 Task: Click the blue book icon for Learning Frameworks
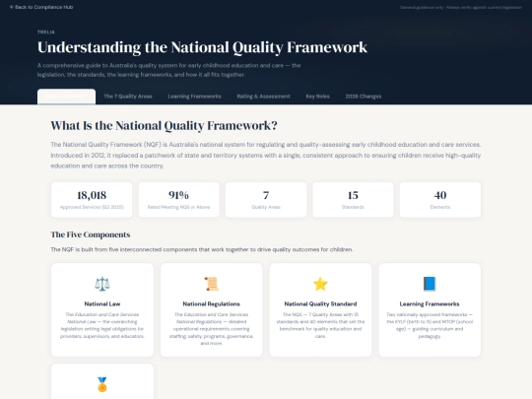430,284
